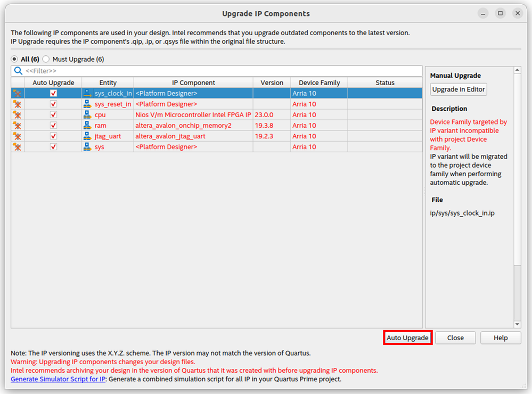Image resolution: width=532 pixels, height=394 pixels.
Task: Click version 19.3.8 cell
Action: [x=272, y=125]
